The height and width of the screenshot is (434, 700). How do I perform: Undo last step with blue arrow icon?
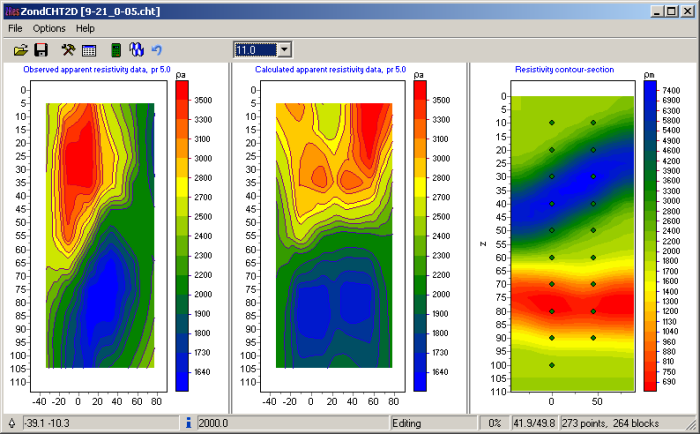coord(156,49)
